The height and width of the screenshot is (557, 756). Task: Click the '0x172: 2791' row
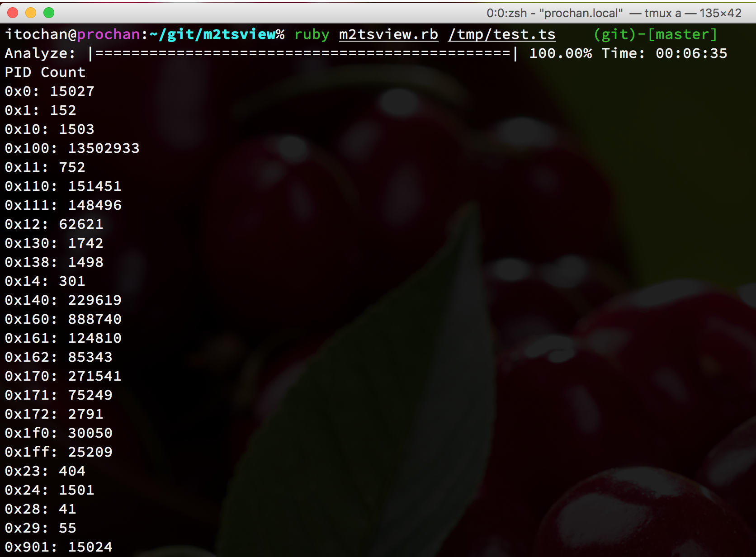54,414
